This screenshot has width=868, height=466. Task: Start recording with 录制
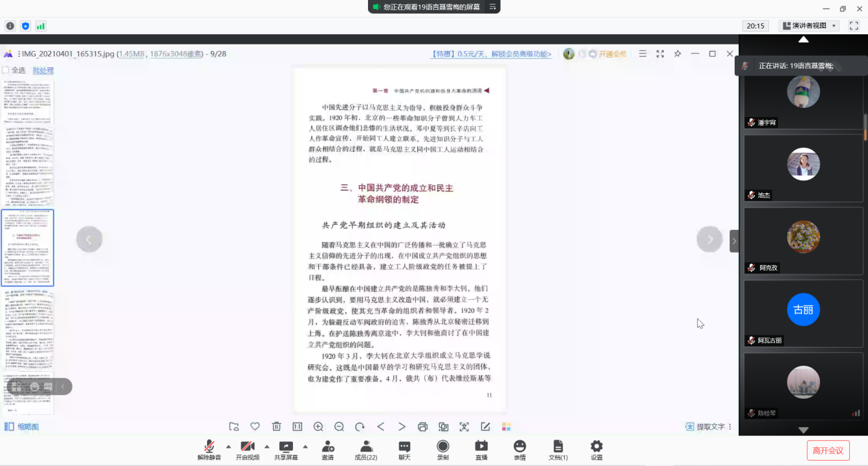coord(443,450)
